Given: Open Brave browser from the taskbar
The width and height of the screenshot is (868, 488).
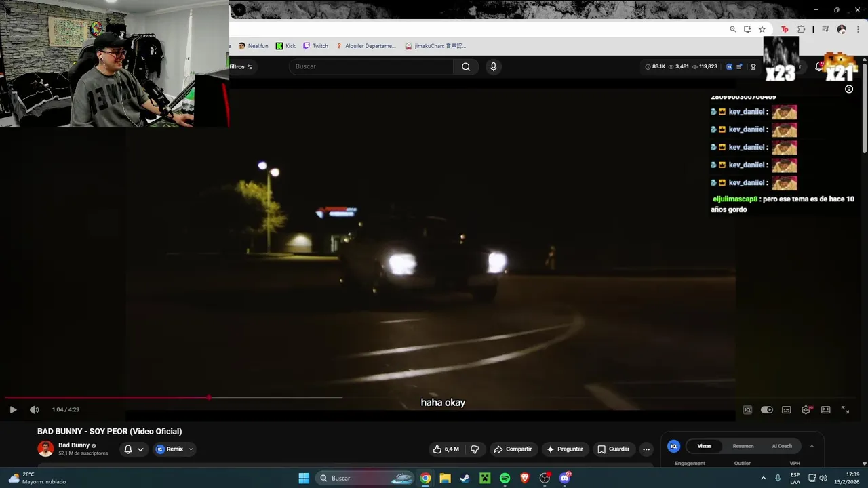Looking at the screenshot, I should click(524, 478).
